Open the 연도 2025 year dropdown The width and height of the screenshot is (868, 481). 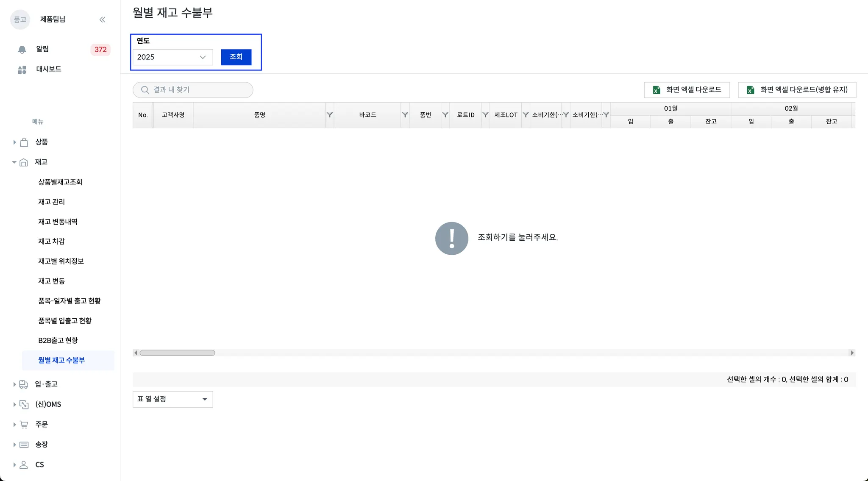(x=172, y=57)
